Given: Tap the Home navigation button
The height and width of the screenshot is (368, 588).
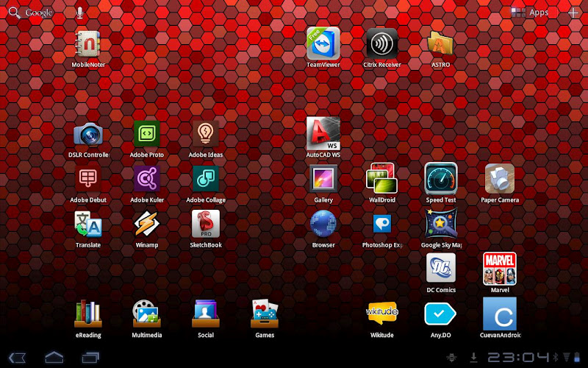Looking at the screenshot, I should click(x=54, y=357).
